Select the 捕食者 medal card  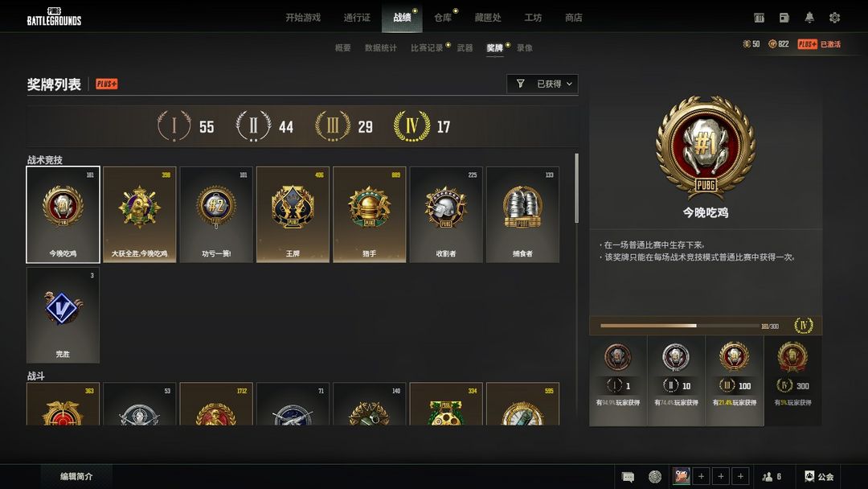(522, 214)
